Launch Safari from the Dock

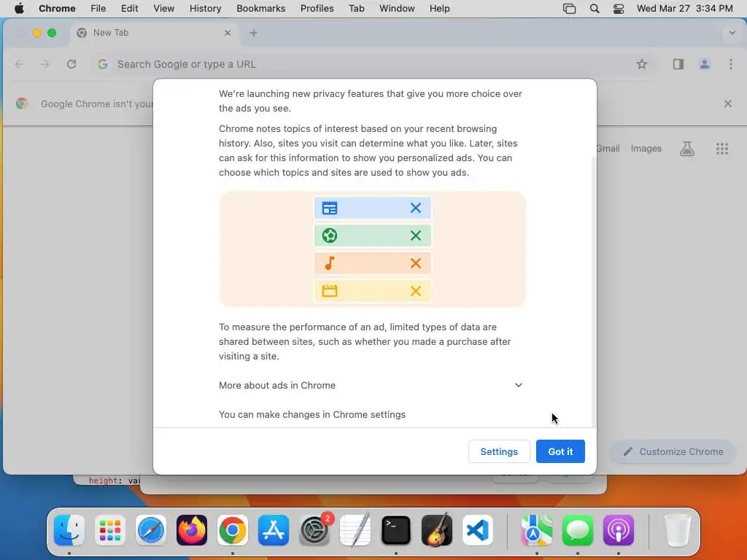(x=151, y=530)
